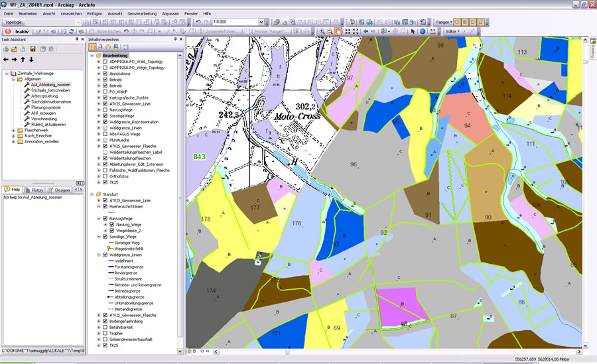Viewport: 597px width, 364px height.
Task: Click the up arrow in Task Assistant
Action: [x=23, y=60]
